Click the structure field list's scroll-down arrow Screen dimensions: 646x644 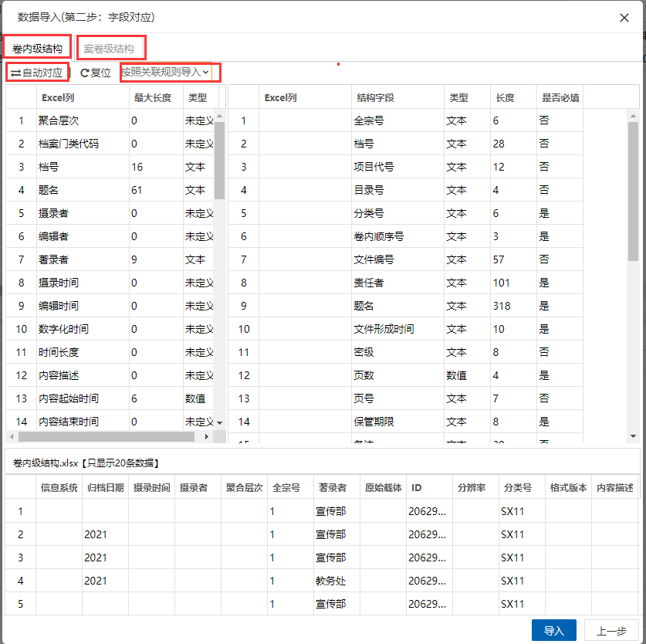tap(633, 436)
